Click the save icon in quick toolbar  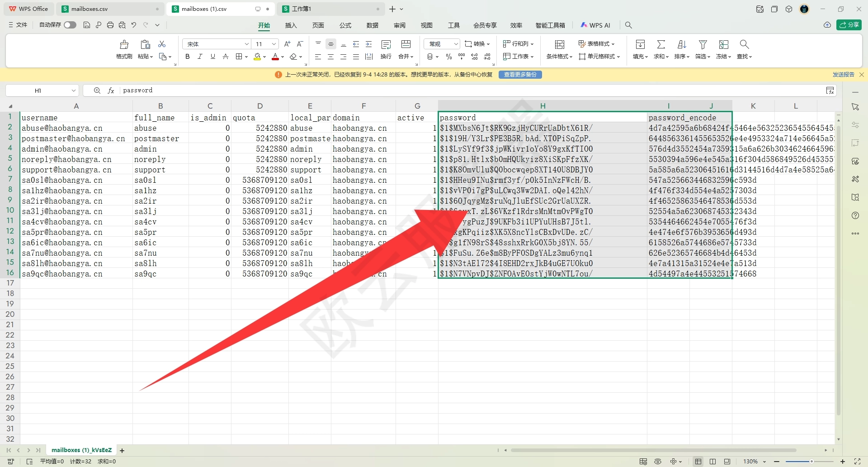pyautogui.click(x=87, y=25)
